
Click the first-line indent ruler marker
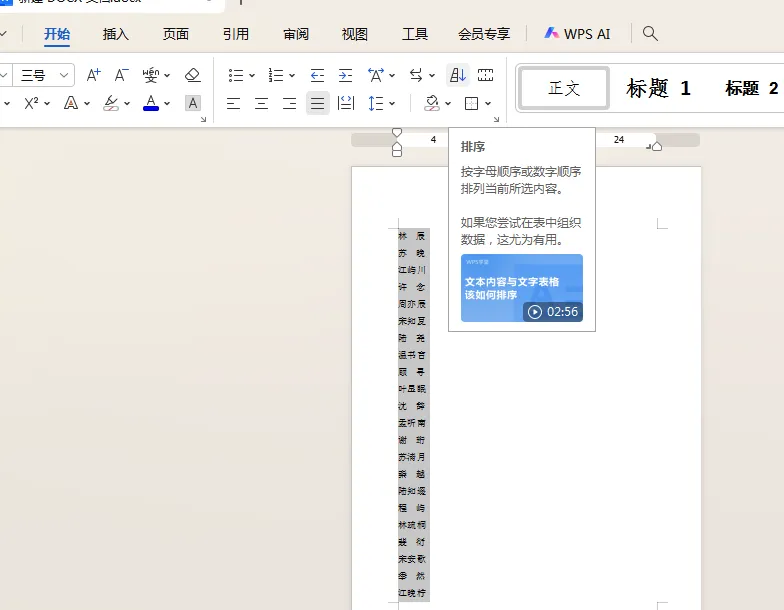click(396, 132)
